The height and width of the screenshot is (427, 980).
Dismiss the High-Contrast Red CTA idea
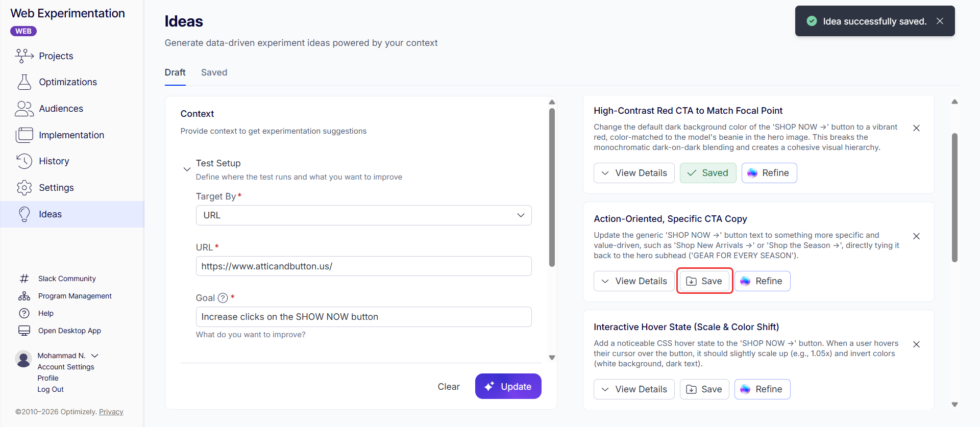[916, 128]
